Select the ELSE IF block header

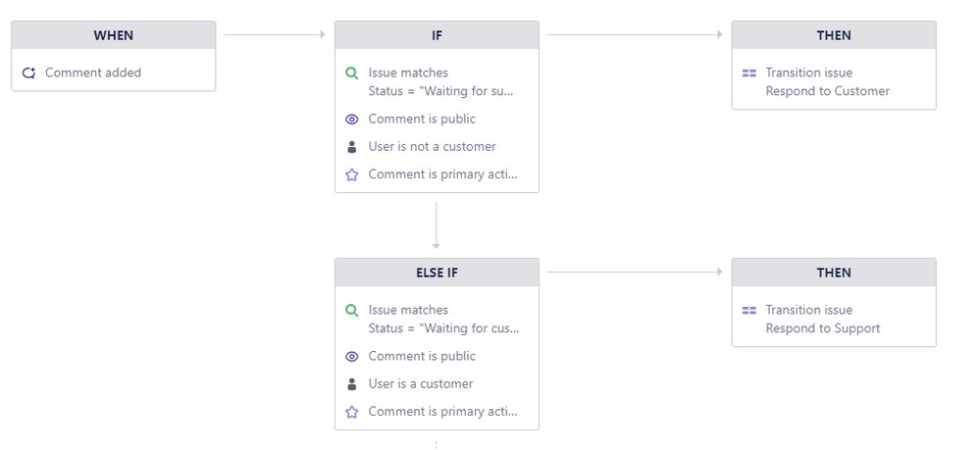pyautogui.click(x=437, y=273)
